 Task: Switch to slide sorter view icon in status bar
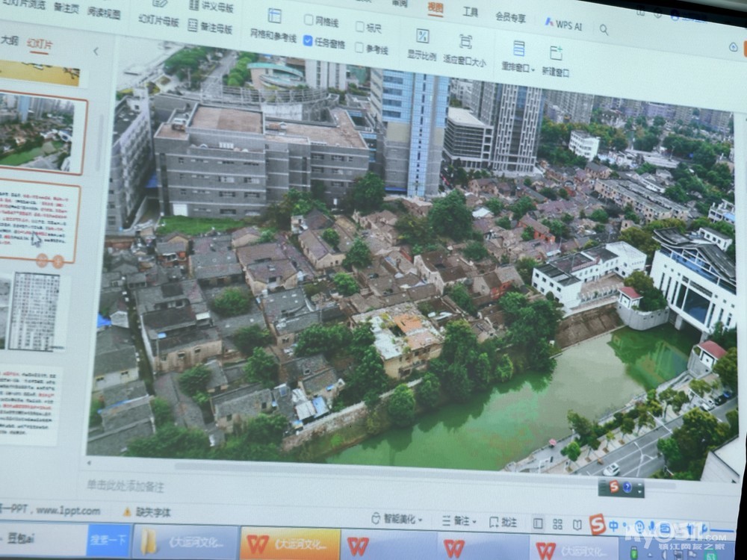tap(557, 524)
